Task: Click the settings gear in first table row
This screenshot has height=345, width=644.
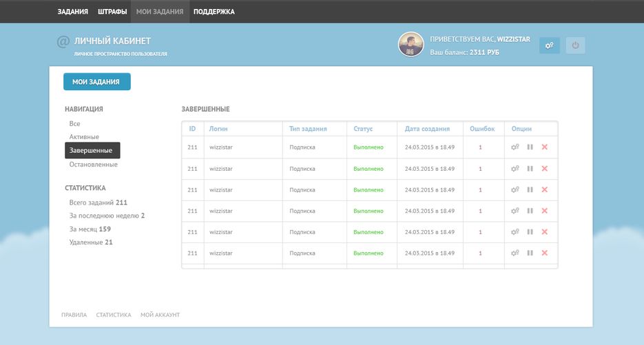Action: tap(515, 147)
